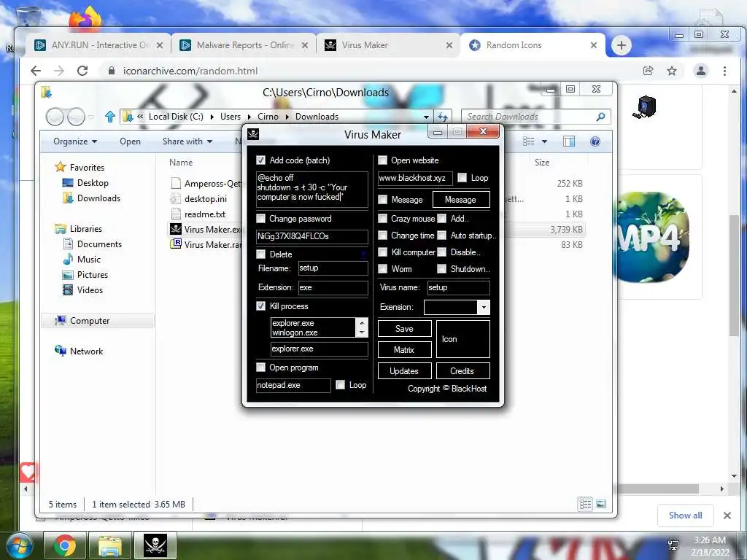Click the Credits button

462,371
